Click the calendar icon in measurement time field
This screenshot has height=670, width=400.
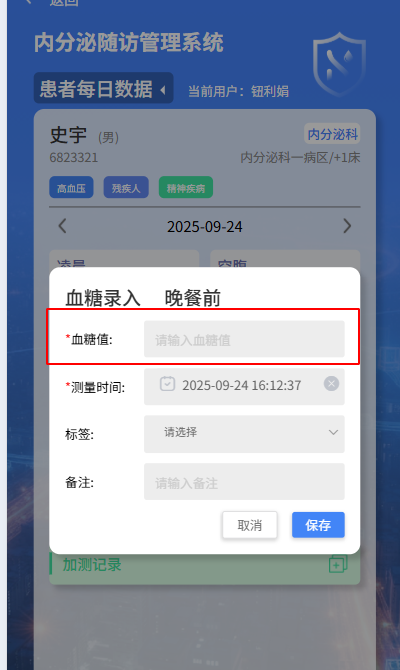point(167,384)
